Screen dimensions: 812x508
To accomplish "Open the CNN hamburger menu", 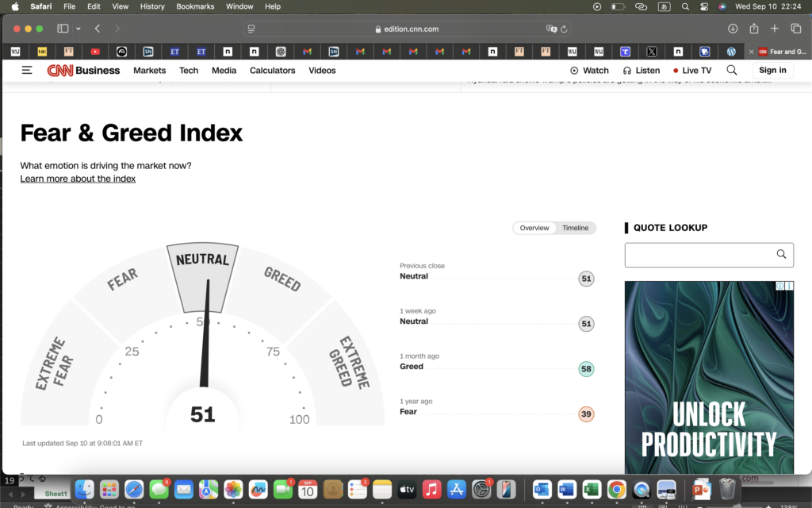I will coord(27,71).
